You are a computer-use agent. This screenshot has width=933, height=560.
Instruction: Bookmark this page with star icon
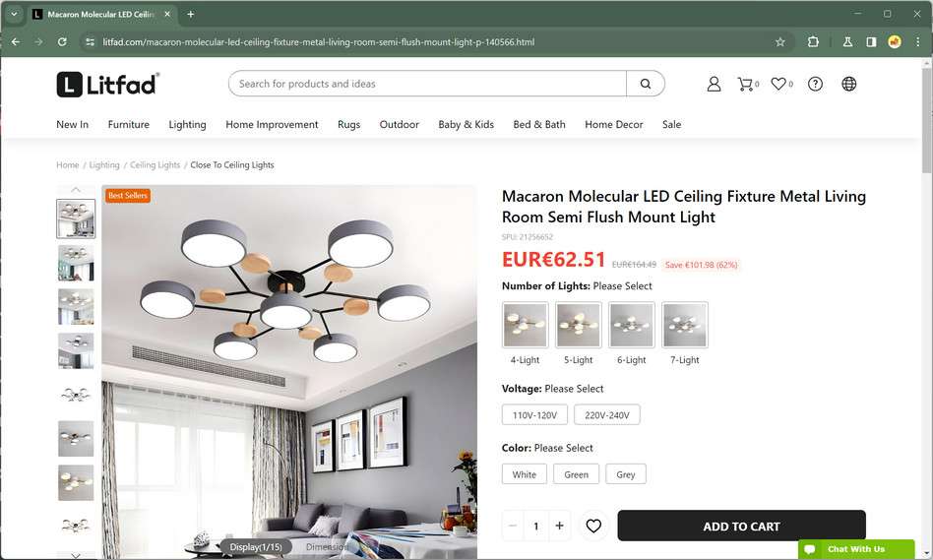pos(779,41)
